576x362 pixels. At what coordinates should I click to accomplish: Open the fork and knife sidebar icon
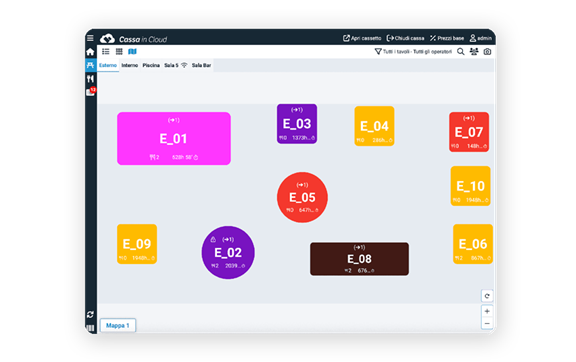coord(90,79)
